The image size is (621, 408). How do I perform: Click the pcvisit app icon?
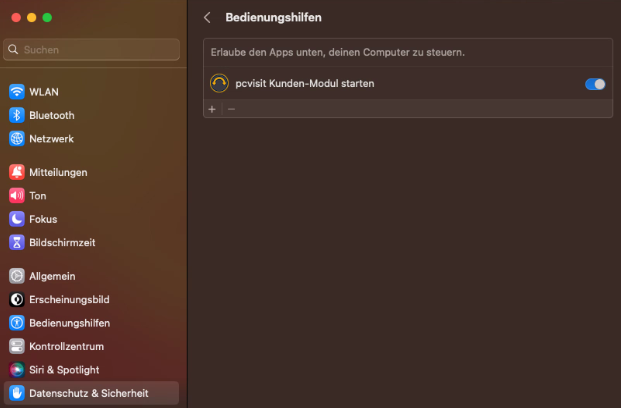[220, 84]
